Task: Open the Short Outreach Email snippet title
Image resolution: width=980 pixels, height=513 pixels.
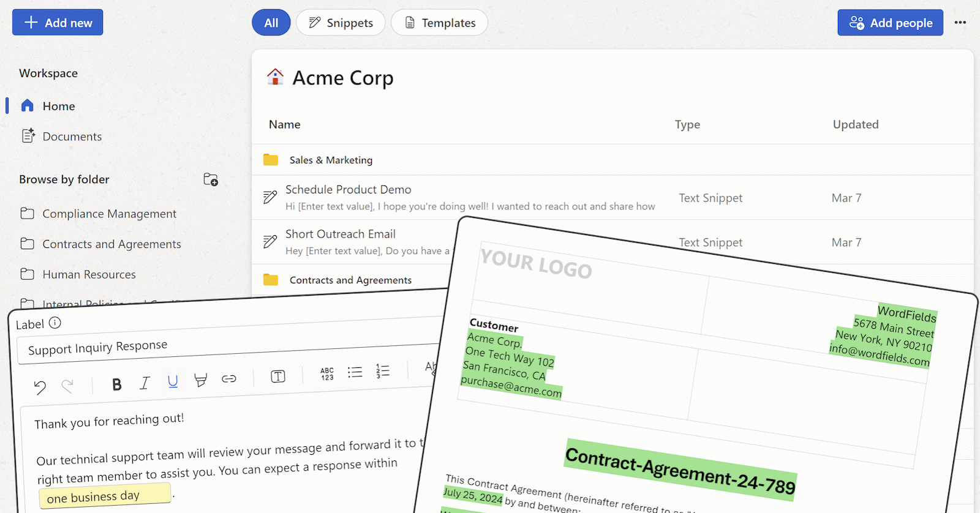Action: pyautogui.click(x=341, y=234)
